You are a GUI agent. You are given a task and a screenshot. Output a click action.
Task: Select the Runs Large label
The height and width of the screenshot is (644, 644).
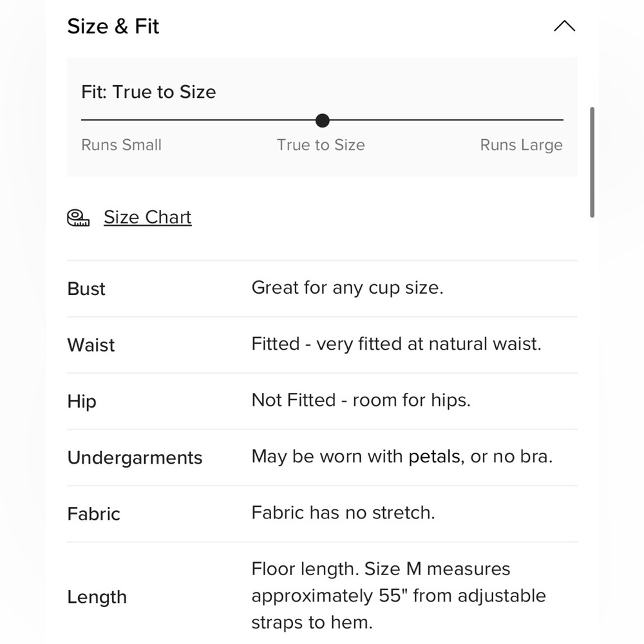(x=521, y=145)
